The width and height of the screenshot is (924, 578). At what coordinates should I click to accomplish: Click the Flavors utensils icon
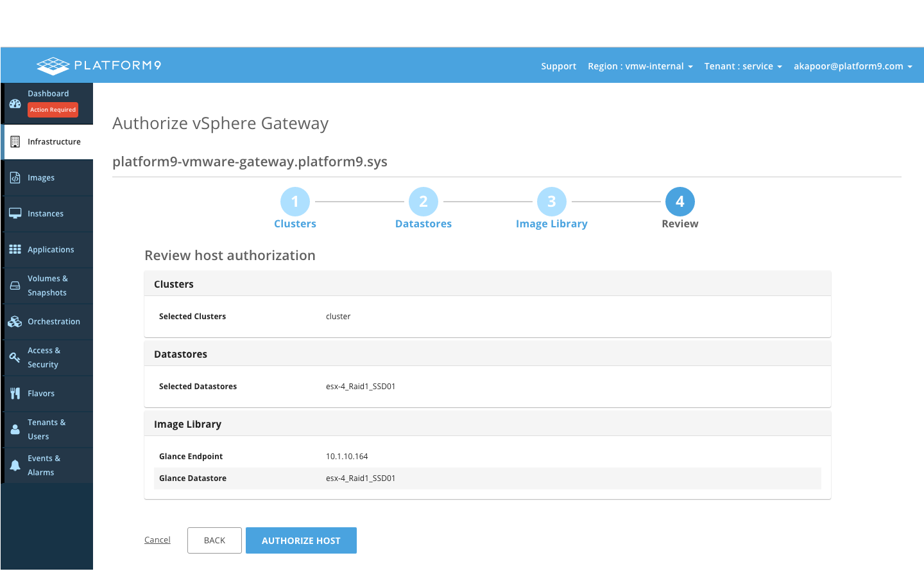pyautogui.click(x=15, y=394)
